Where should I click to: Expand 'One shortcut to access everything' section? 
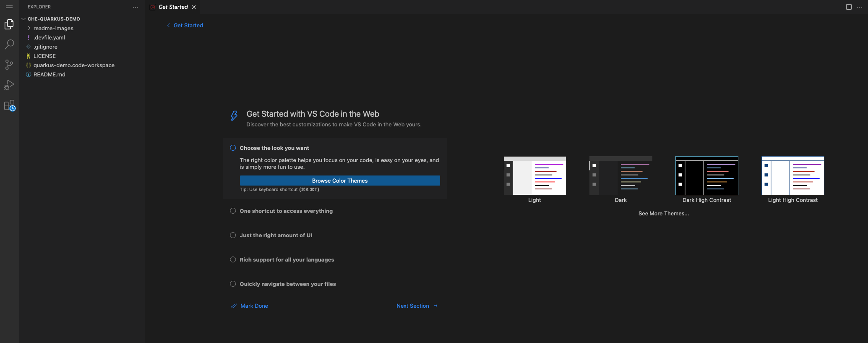(286, 211)
